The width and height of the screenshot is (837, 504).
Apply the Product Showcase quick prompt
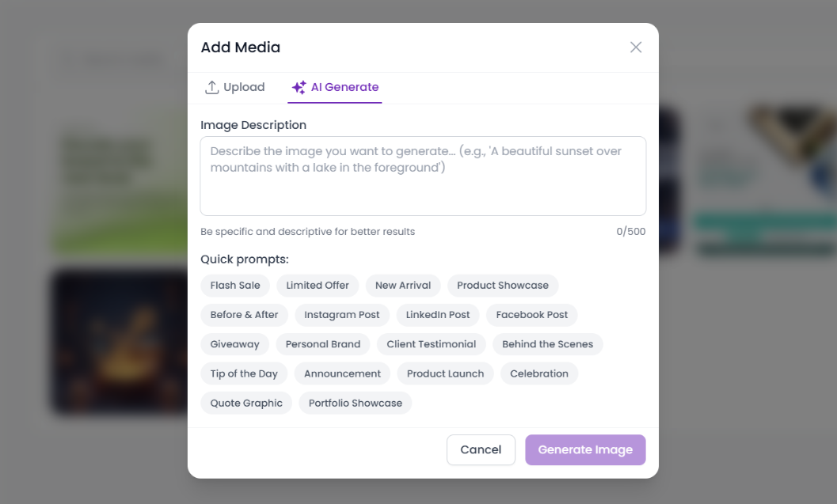pyautogui.click(x=503, y=286)
